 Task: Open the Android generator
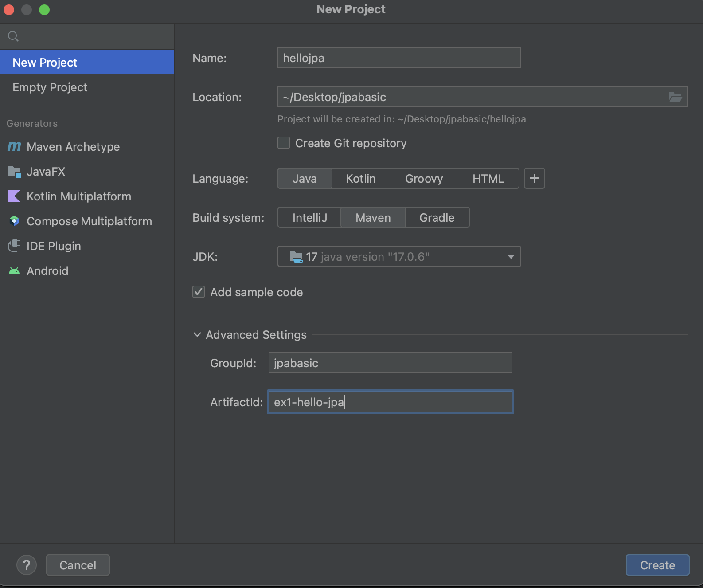click(87, 270)
